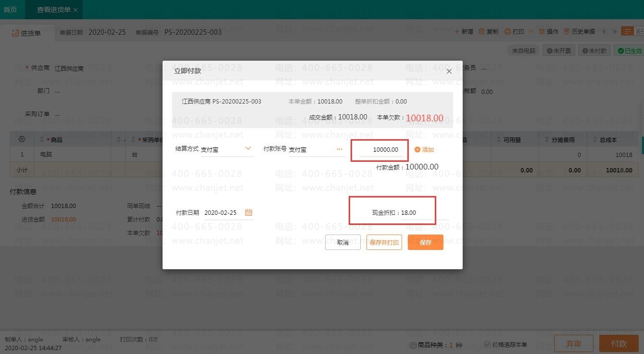Click the 打印 printer icon

pyautogui.click(x=507, y=32)
